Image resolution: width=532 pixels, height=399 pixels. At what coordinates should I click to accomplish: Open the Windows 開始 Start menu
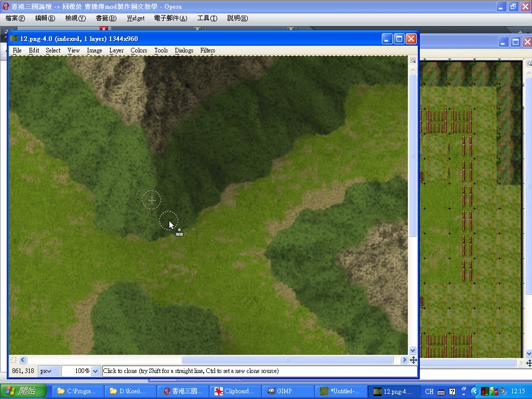click(23, 391)
